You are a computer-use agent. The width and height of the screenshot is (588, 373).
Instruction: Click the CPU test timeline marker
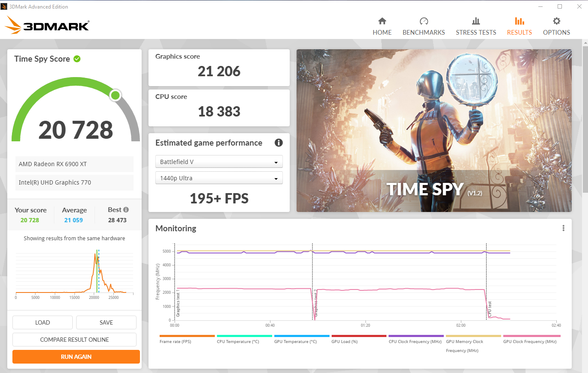(490, 309)
